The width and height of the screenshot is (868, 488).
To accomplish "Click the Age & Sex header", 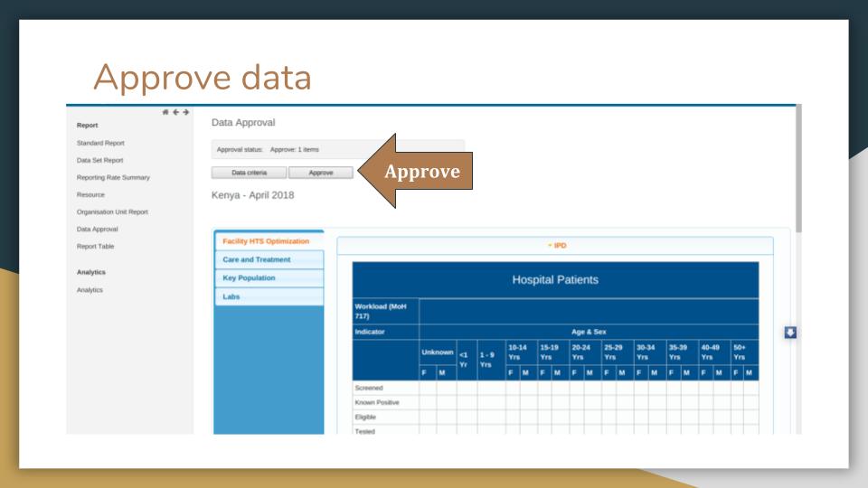I will coord(589,332).
